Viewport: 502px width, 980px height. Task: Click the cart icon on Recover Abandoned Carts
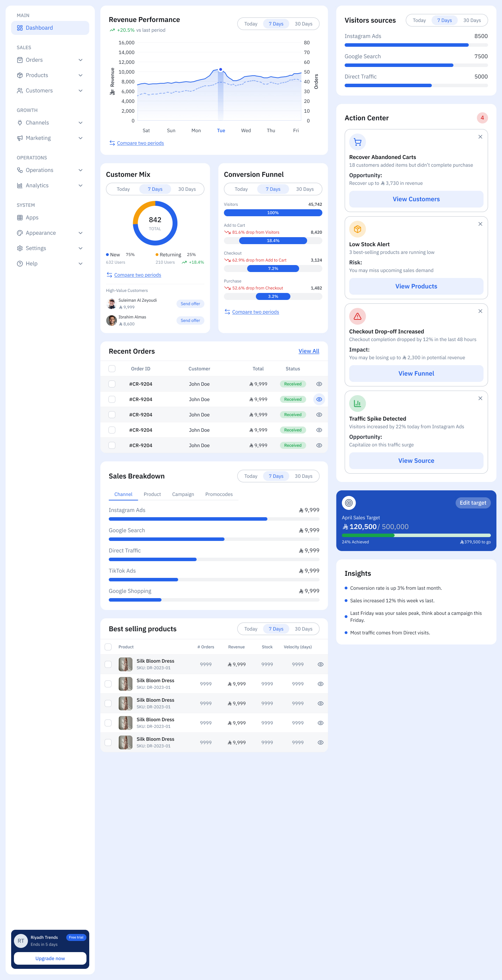coord(357,142)
